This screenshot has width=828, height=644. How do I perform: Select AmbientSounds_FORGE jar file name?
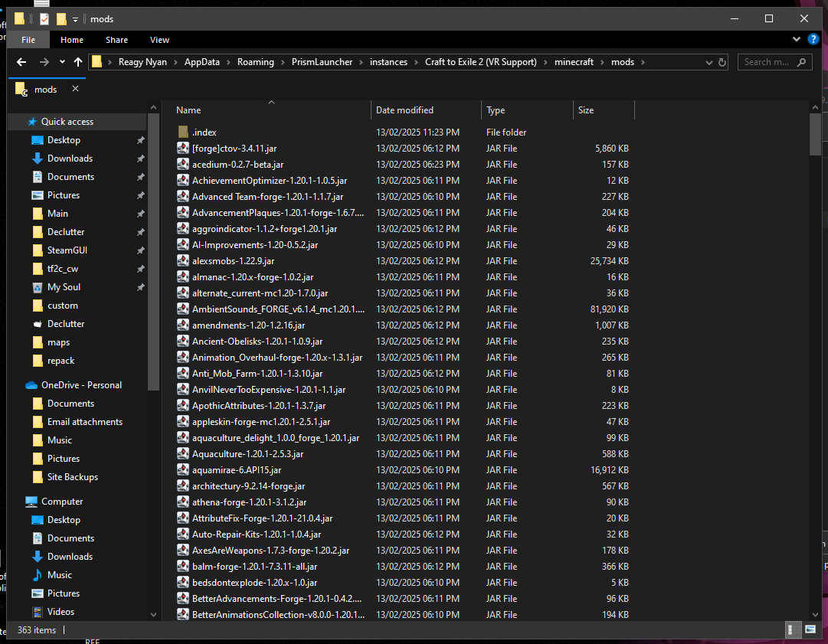(x=278, y=309)
